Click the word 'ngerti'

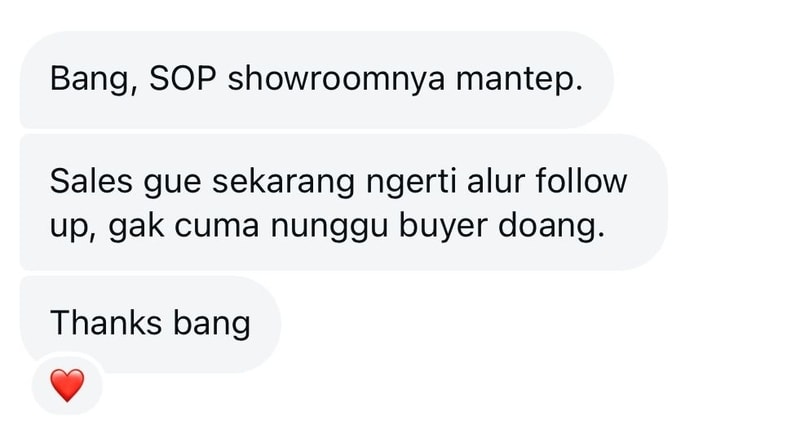[x=411, y=183]
